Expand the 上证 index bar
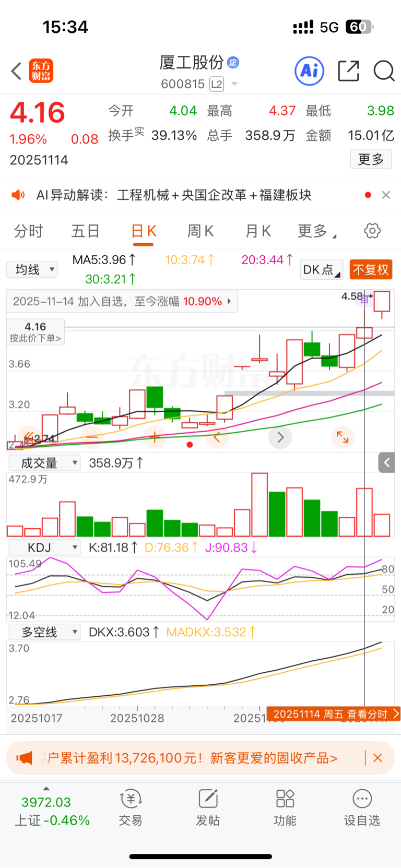This screenshot has width=401, height=868. point(46,789)
